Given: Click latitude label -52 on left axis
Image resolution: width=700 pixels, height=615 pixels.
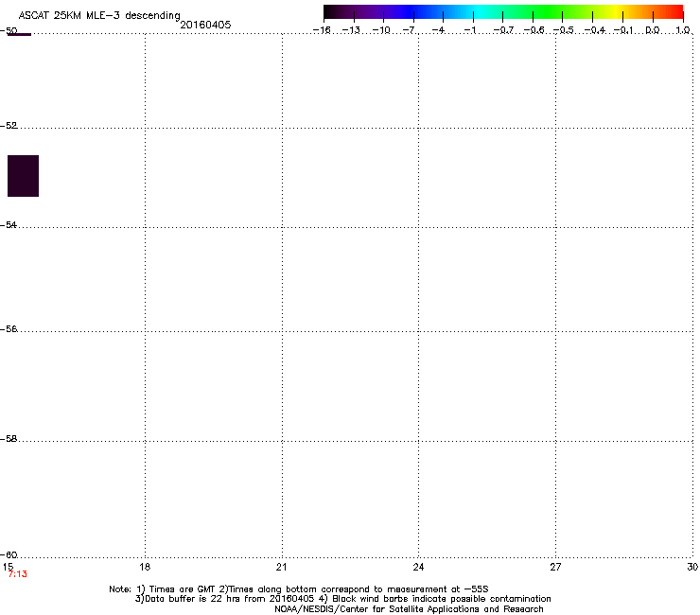Looking at the screenshot, I should click(9, 126).
